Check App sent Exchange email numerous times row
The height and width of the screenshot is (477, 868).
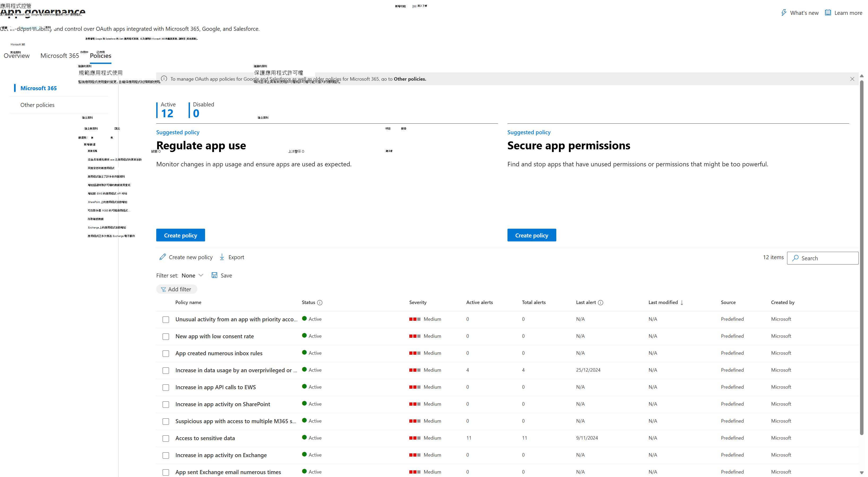166,472
